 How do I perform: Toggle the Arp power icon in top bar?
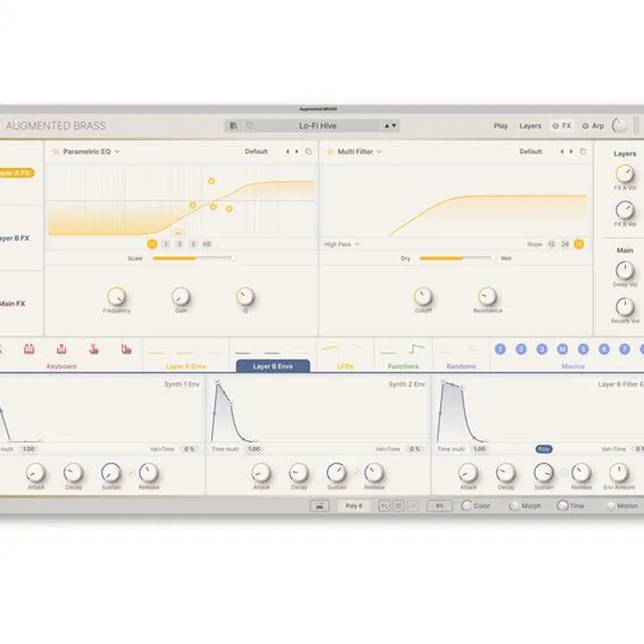(x=585, y=126)
